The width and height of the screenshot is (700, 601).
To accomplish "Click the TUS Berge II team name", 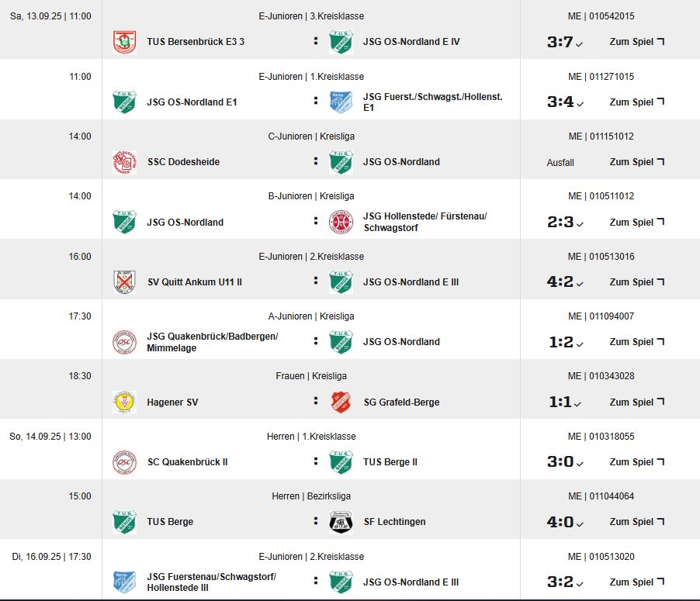I will tap(390, 461).
